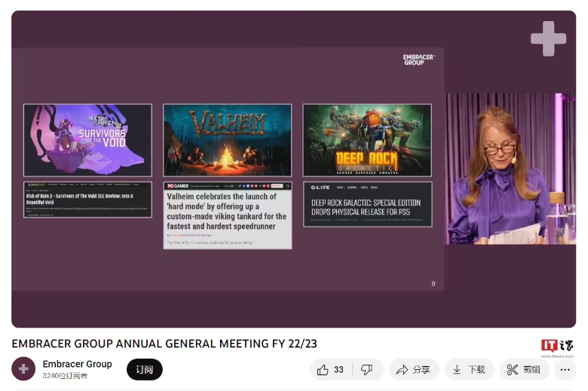Viewport: 588px width, 391px height.
Task: Click the plus watermark in the video corner
Action: click(548, 38)
